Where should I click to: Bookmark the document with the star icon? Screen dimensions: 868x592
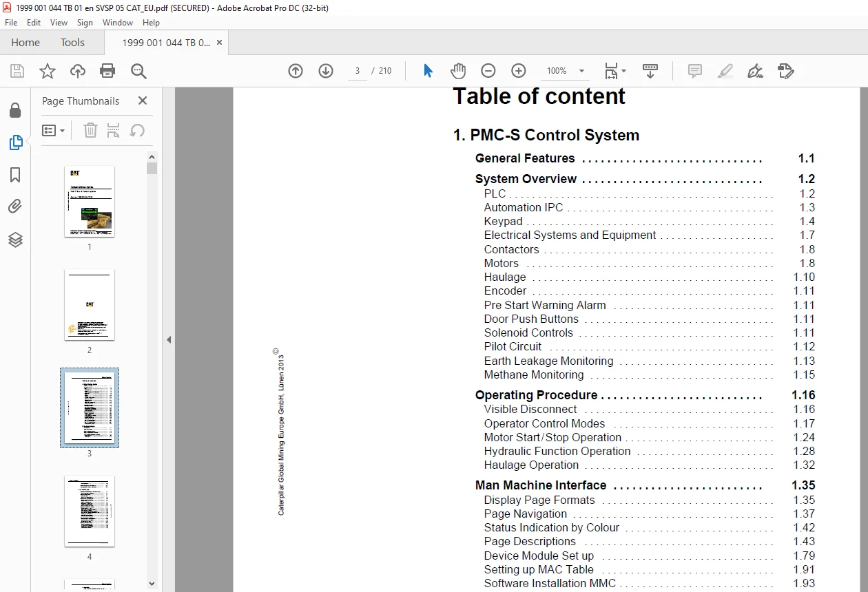[48, 71]
